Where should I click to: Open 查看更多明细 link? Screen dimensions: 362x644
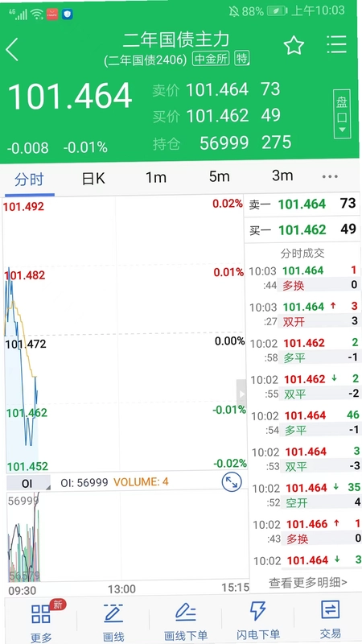(308, 582)
